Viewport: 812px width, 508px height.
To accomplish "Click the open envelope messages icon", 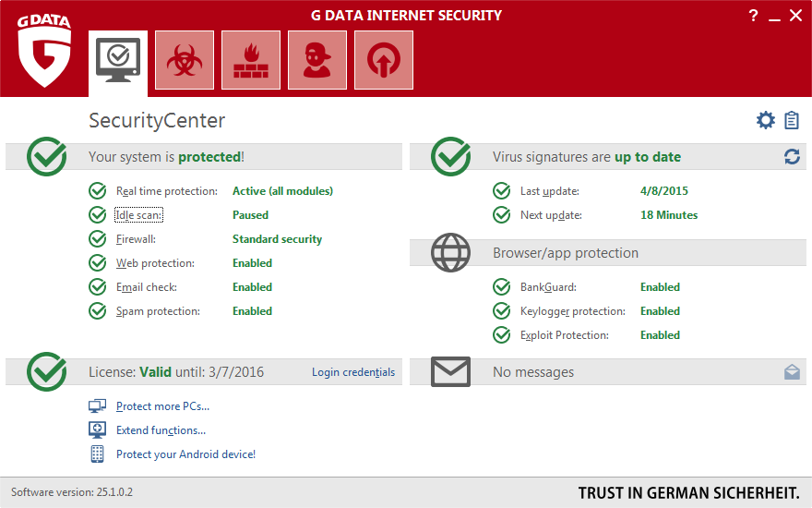I will [792, 372].
